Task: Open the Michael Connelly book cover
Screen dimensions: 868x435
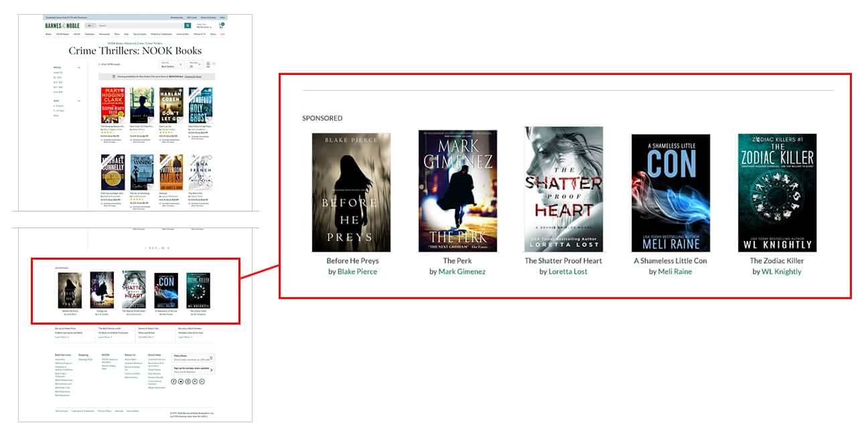Action: pos(113,173)
